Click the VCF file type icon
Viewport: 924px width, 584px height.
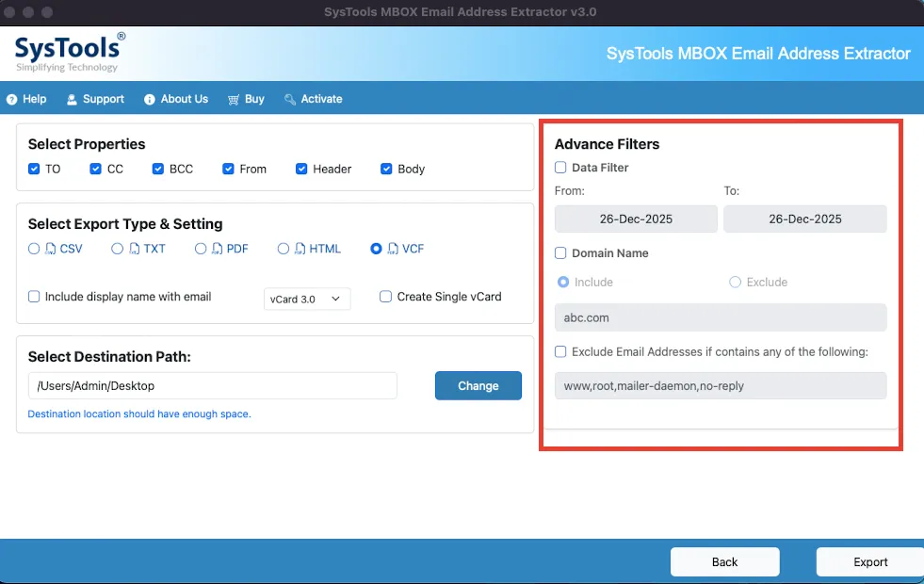(393, 249)
